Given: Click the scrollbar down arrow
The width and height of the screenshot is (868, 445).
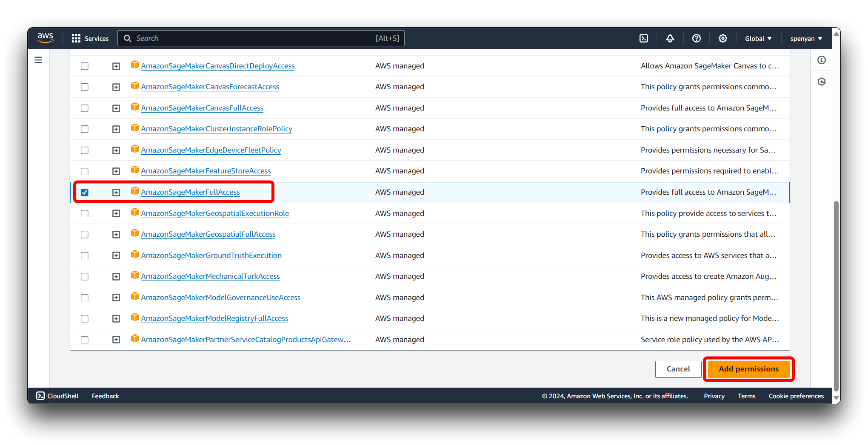Looking at the screenshot, I should click(836, 398).
